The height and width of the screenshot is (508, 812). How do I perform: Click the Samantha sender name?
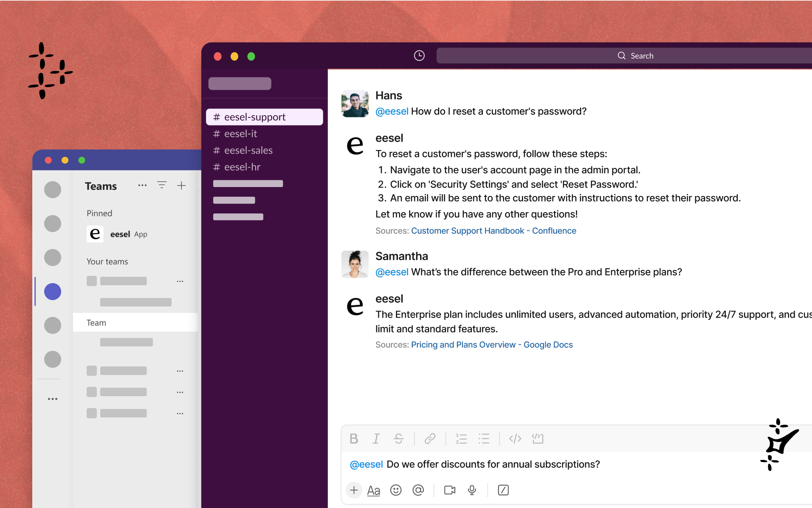[402, 256]
